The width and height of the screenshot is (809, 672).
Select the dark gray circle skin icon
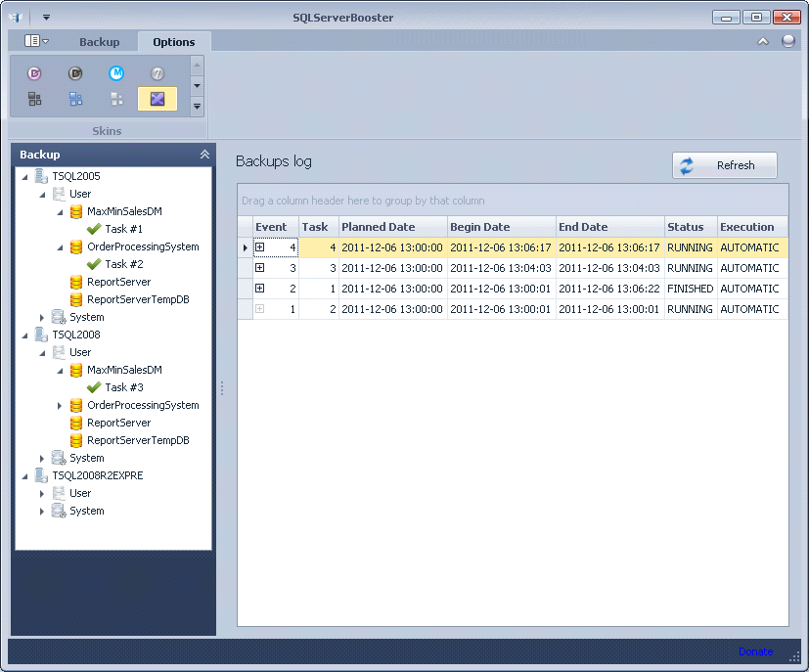point(75,73)
